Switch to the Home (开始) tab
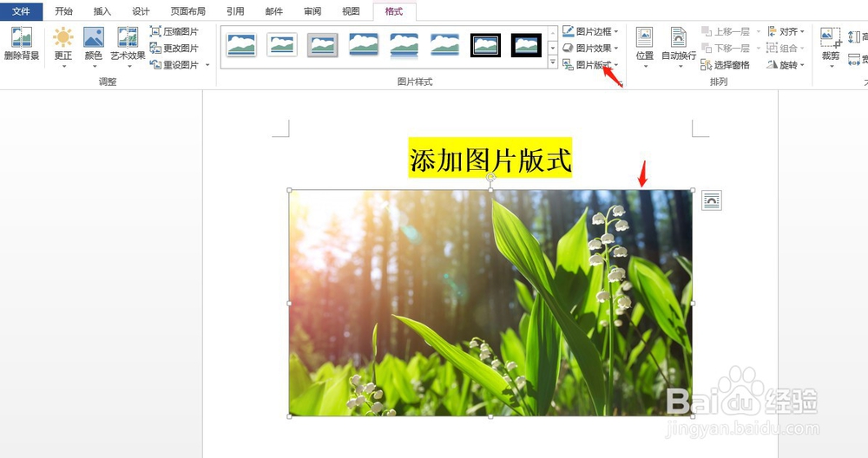The height and width of the screenshot is (458, 868). (63, 11)
